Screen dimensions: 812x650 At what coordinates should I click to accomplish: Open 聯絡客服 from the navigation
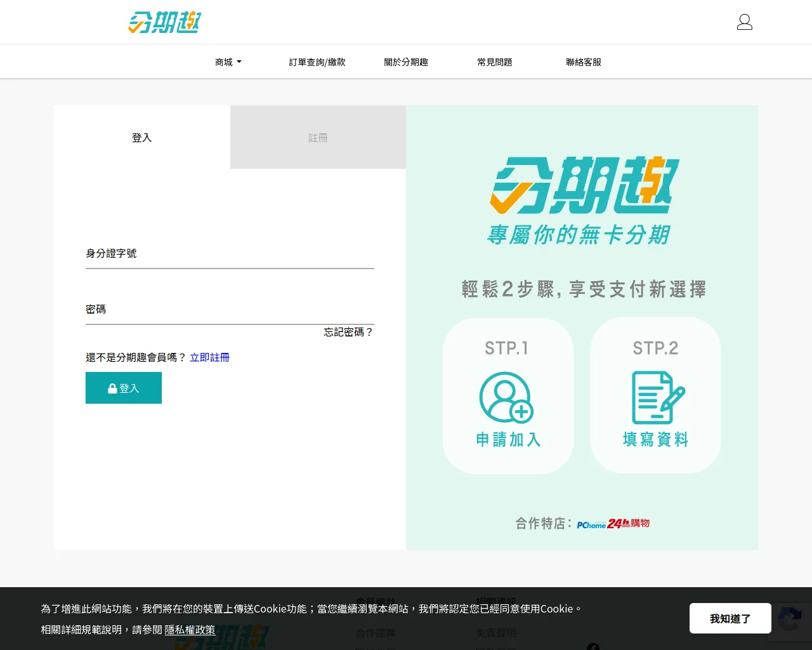tap(583, 62)
